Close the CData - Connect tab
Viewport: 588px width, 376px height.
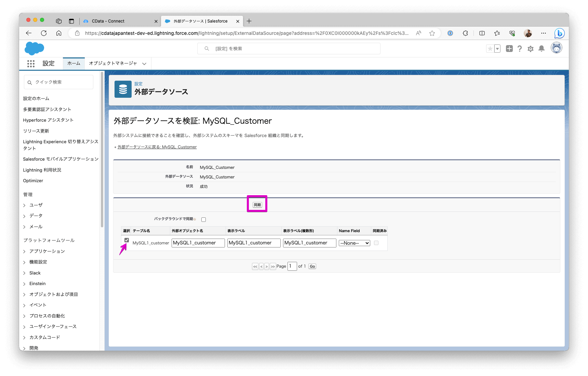[156, 21]
